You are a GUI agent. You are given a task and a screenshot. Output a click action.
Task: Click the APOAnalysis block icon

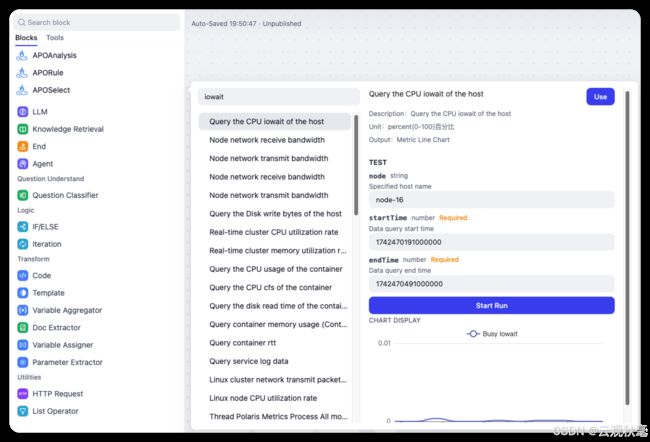[22, 55]
